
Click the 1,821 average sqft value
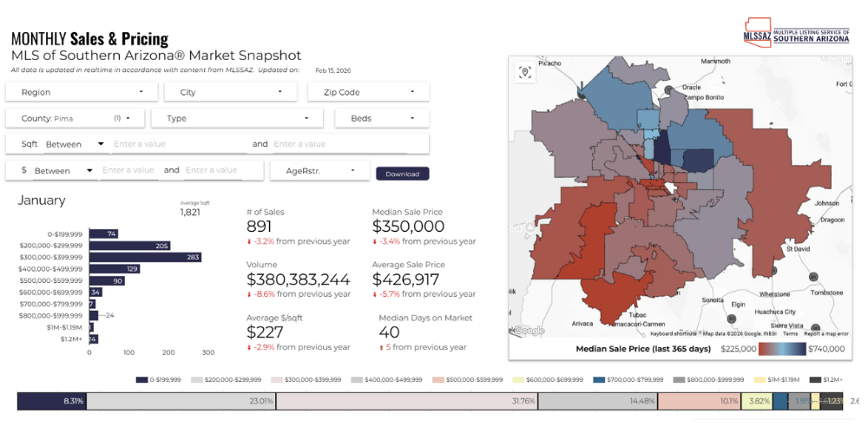point(190,212)
